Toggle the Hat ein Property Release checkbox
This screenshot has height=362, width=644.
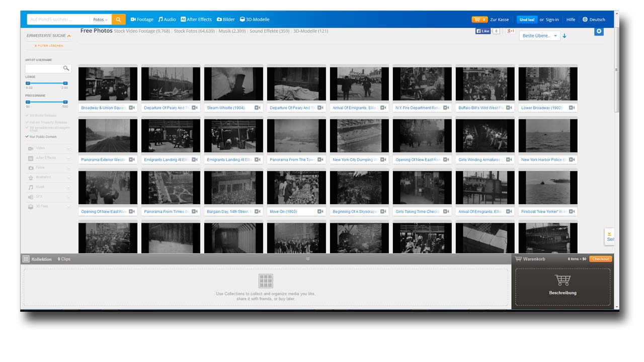coord(27,122)
